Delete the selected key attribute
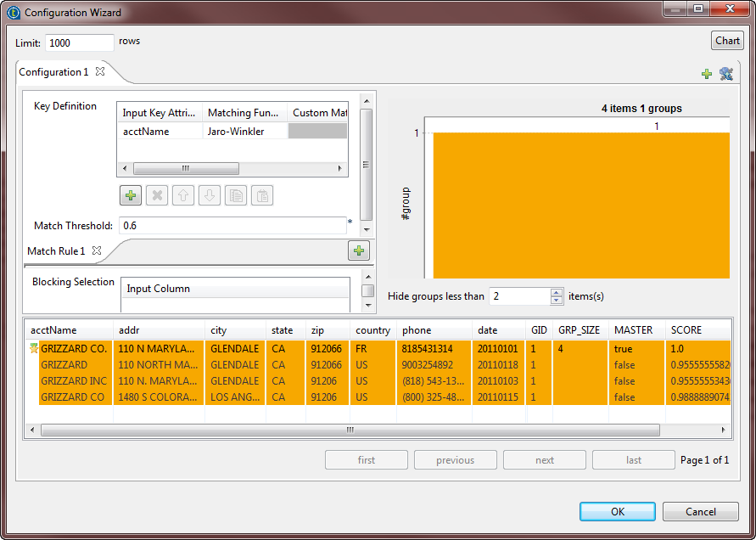This screenshot has width=756, height=540. click(x=157, y=195)
